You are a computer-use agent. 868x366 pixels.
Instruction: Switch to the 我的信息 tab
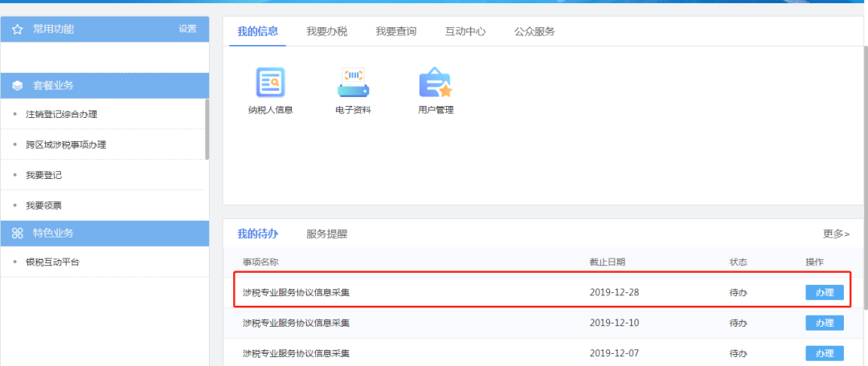(x=257, y=31)
